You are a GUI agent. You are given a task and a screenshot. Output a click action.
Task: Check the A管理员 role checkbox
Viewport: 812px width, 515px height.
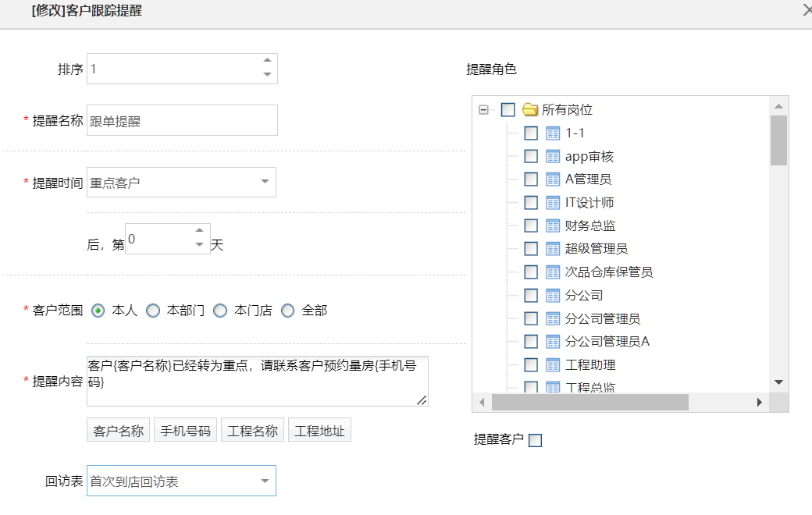point(531,179)
